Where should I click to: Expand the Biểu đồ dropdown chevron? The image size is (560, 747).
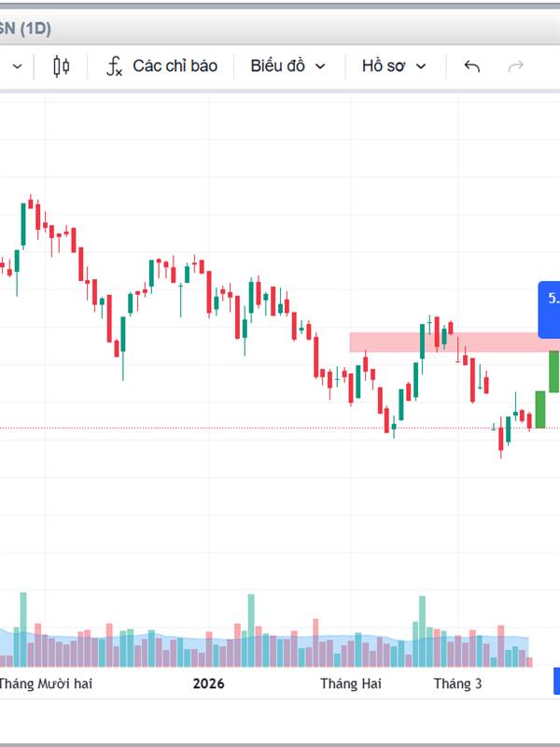(x=321, y=66)
